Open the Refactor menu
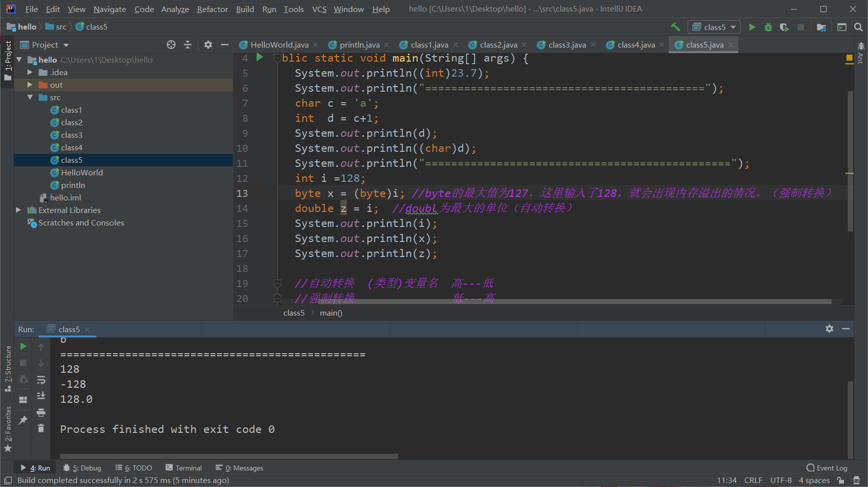The height and width of the screenshot is (487, 868). point(212,9)
